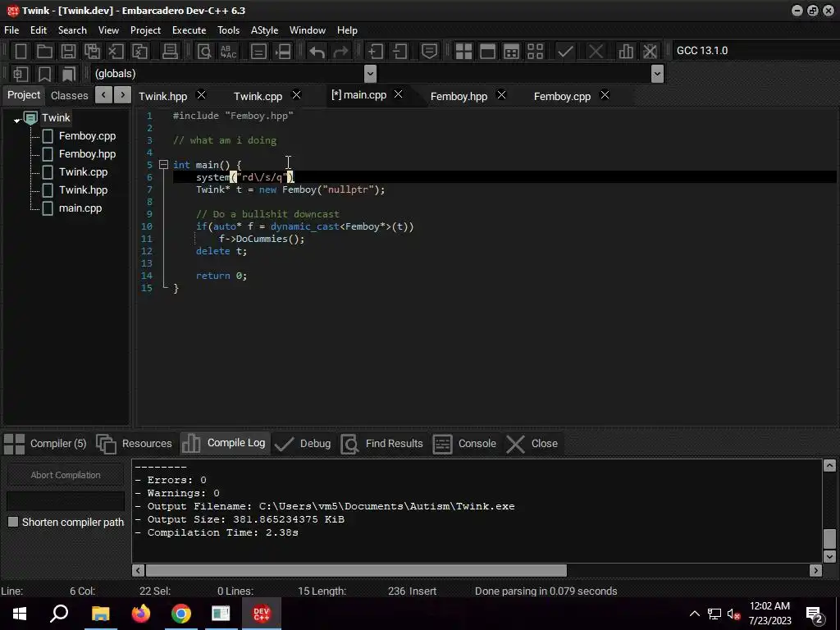Close the Femboy.hpp editor tab
Viewport: 840px width, 630px height.
click(x=501, y=95)
